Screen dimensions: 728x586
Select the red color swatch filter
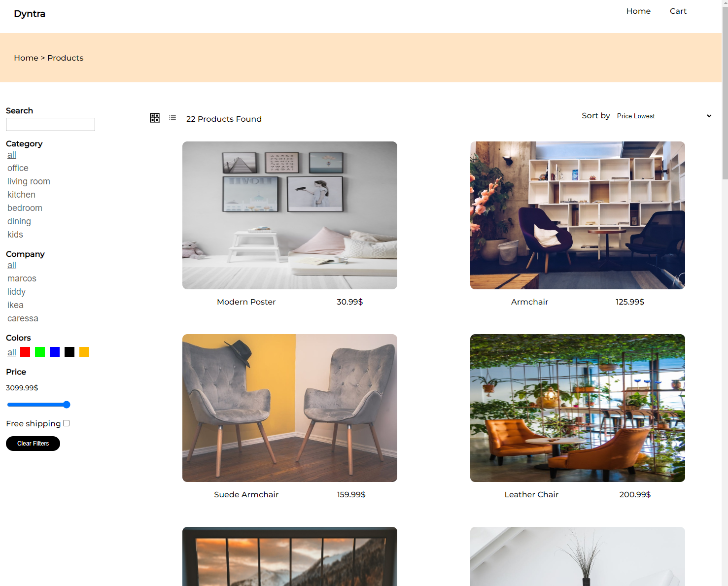click(25, 352)
